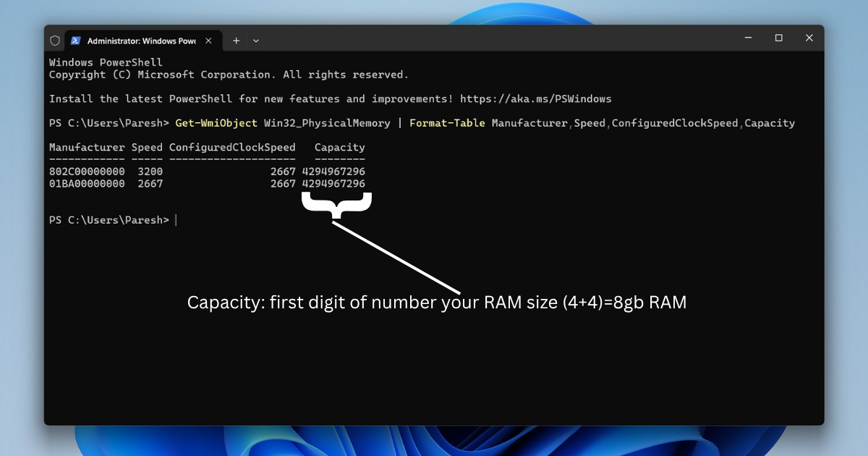Maximize the terminal window
Viewport: 868px width, 456px height.
(x=778, y=38)
